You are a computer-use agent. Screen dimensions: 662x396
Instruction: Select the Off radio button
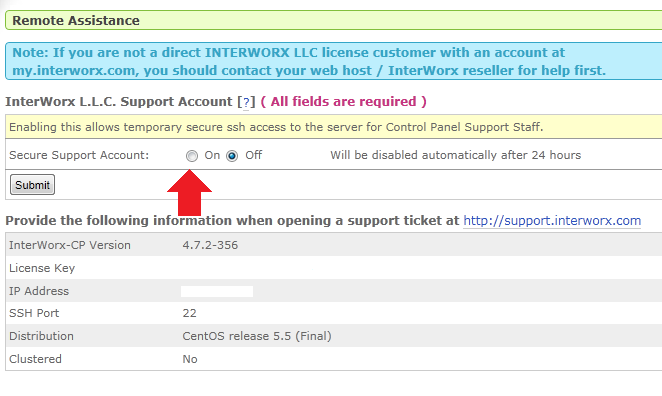pos(232,156)
